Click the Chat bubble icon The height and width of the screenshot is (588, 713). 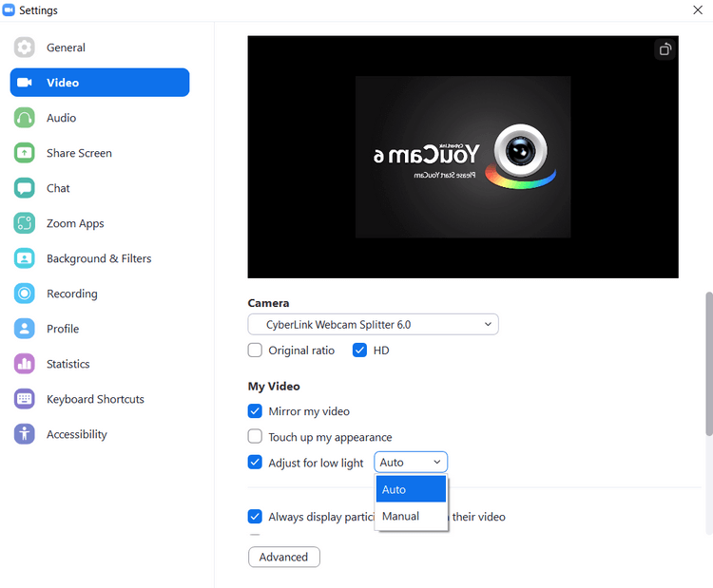pyautogui.click(x=25, y=188)
